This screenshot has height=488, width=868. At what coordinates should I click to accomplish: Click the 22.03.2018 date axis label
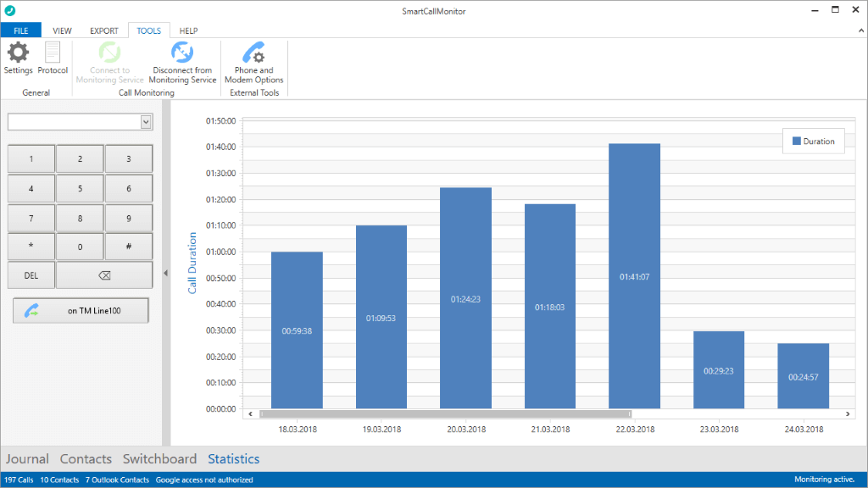[635, 429]
